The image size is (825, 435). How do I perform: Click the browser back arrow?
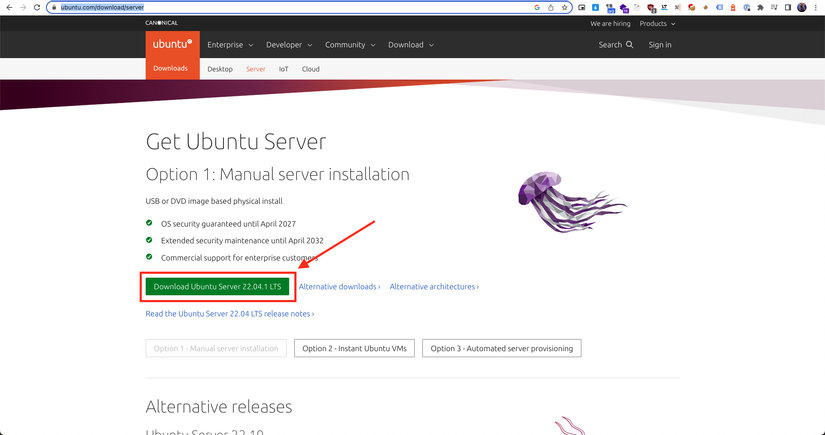click(x=9, y=7)
